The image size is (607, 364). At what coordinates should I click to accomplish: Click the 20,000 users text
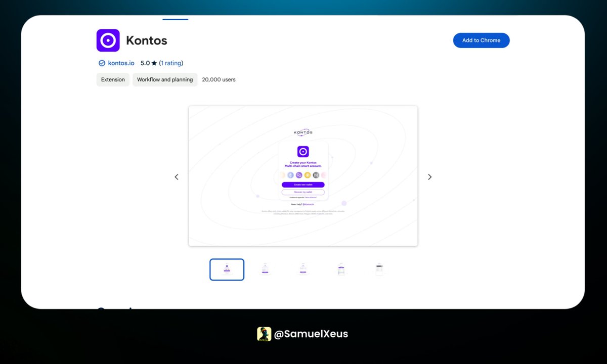point(219,79)
